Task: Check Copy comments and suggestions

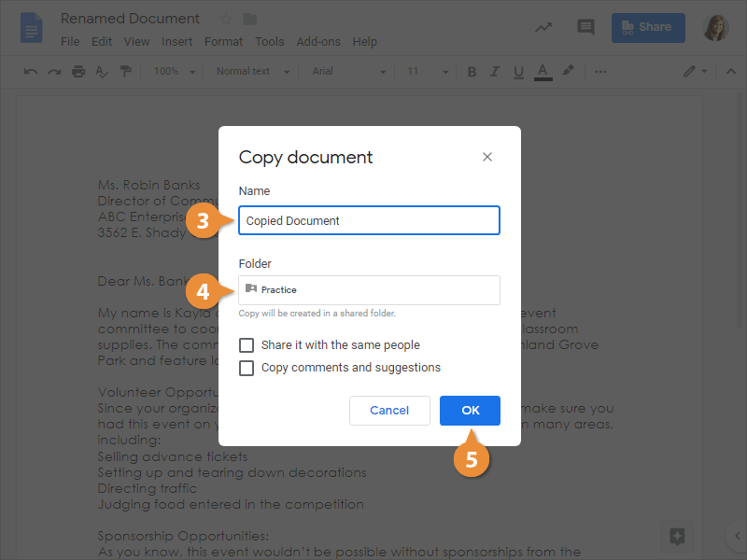Action: [x=247, y=368]
